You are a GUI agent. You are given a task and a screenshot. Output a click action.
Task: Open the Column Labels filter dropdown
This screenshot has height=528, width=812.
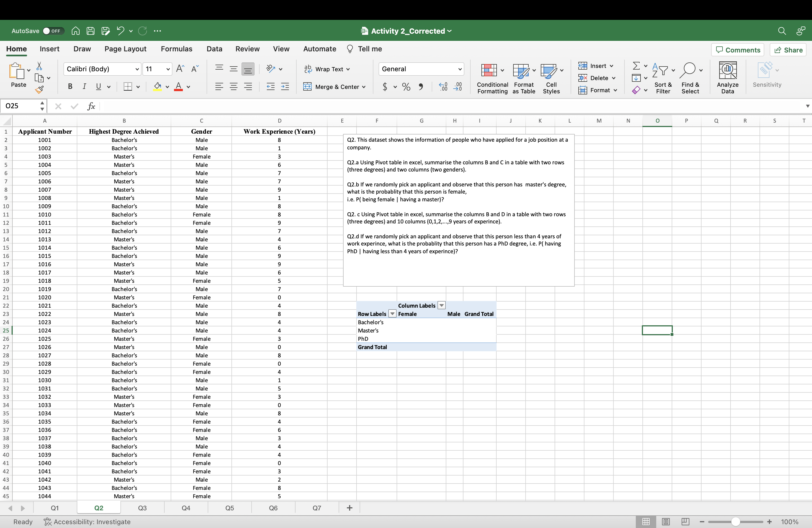441,305
